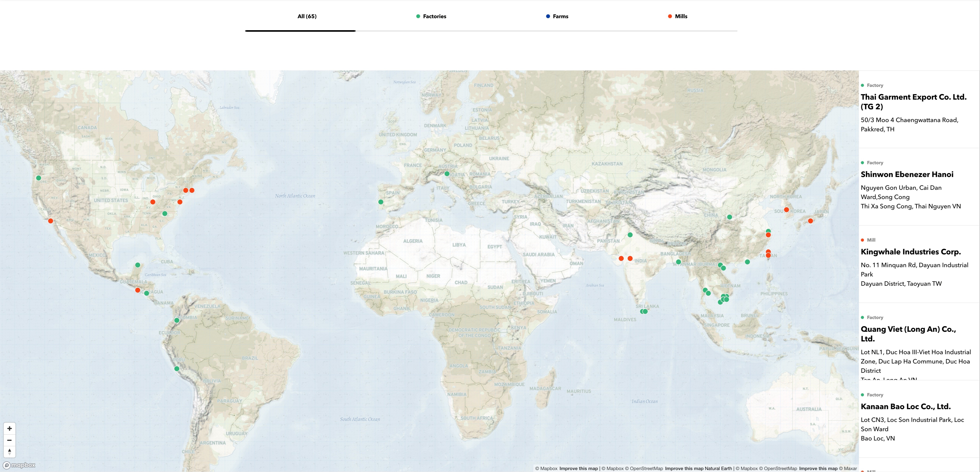Open the Kanaan Bao Loc Co., Ltd. listing

tap(919, 419)
